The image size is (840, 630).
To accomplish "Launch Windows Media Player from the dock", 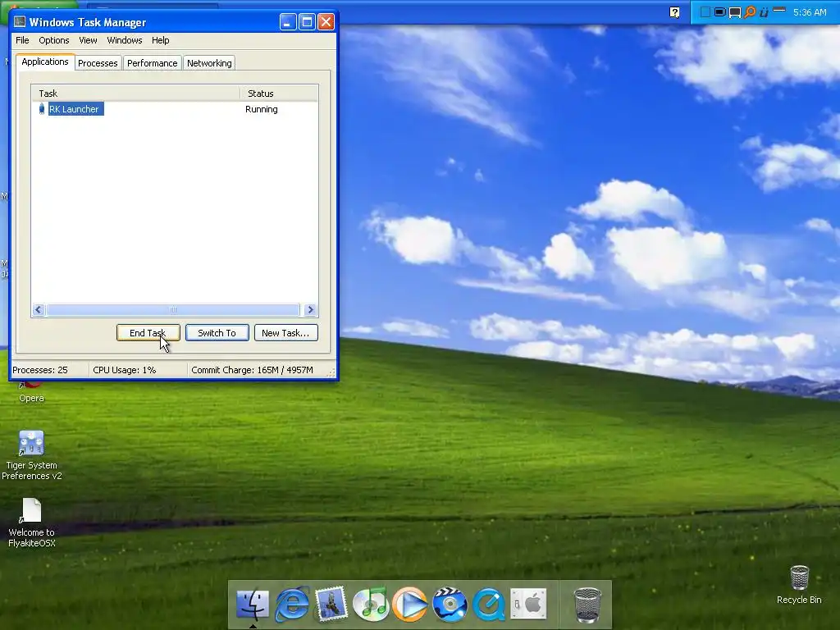I will coord(410,605).
